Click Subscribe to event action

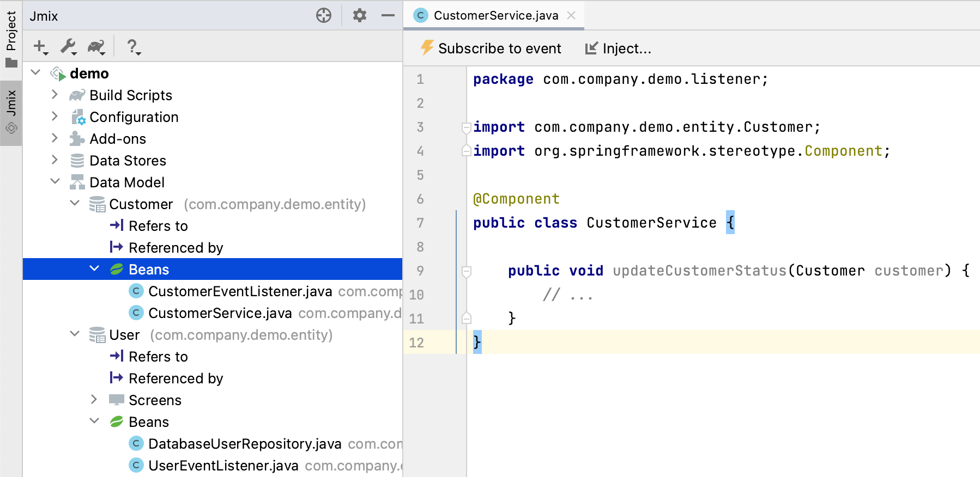click(x=491, y=48)
